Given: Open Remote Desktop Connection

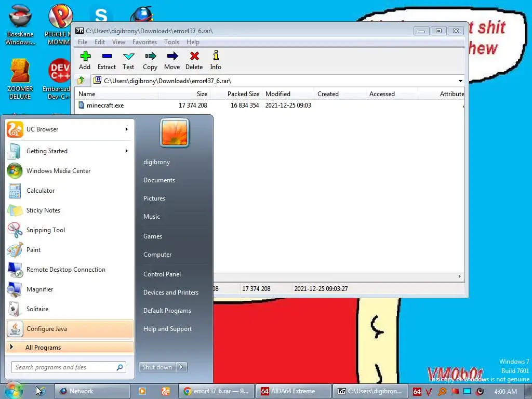Looking at the screenshot, I should click(70, 270).
